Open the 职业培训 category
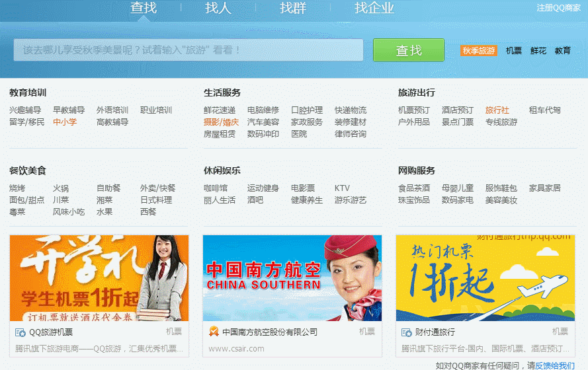 [156, 110]
